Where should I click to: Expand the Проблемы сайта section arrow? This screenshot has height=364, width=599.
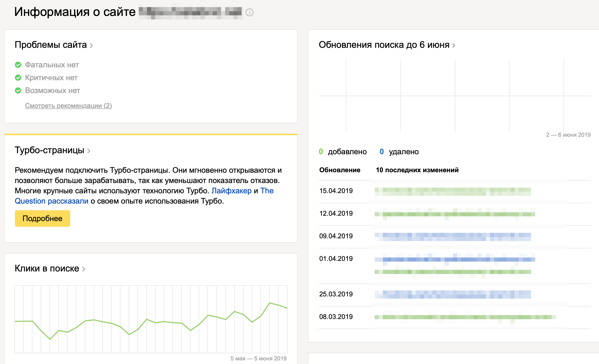(91, 45)
